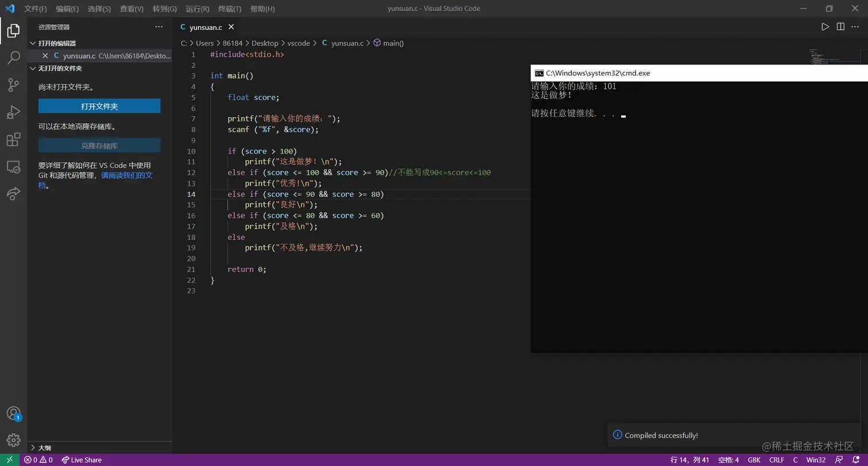
Task: Open the Users breadcrumb dropdown
Action: pos(204,43)
